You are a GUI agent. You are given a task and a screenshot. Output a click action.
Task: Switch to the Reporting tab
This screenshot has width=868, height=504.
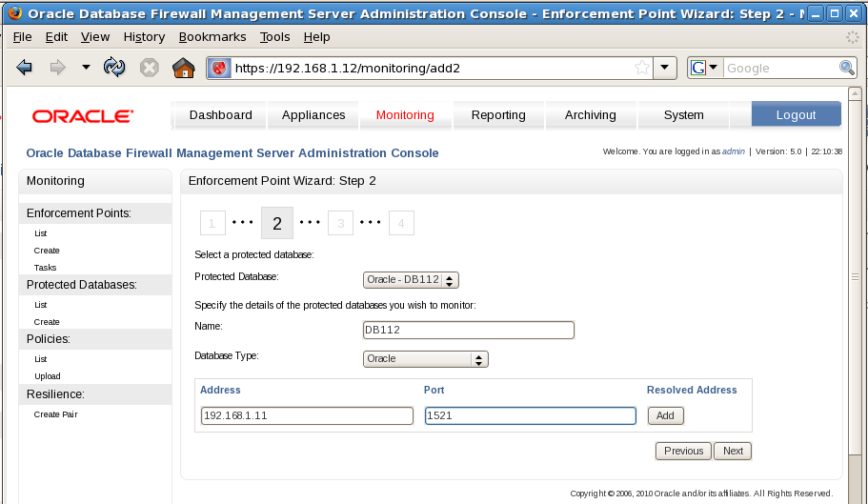(x=498, y=114)
